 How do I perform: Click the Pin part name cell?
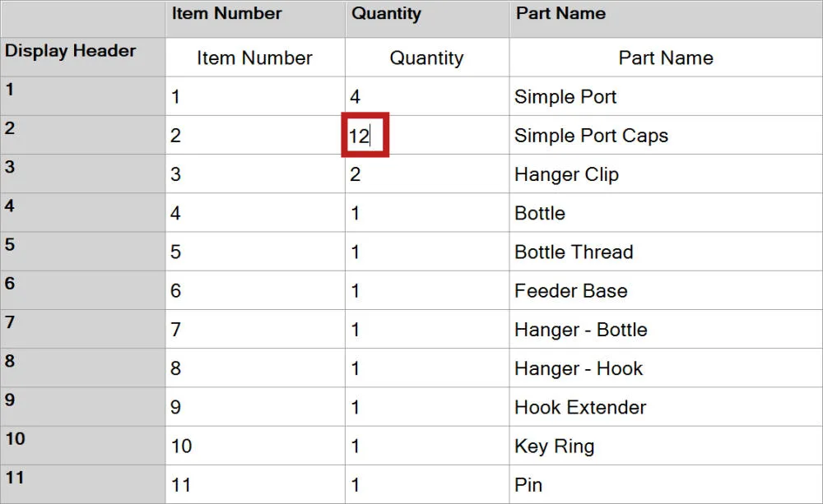666,484
